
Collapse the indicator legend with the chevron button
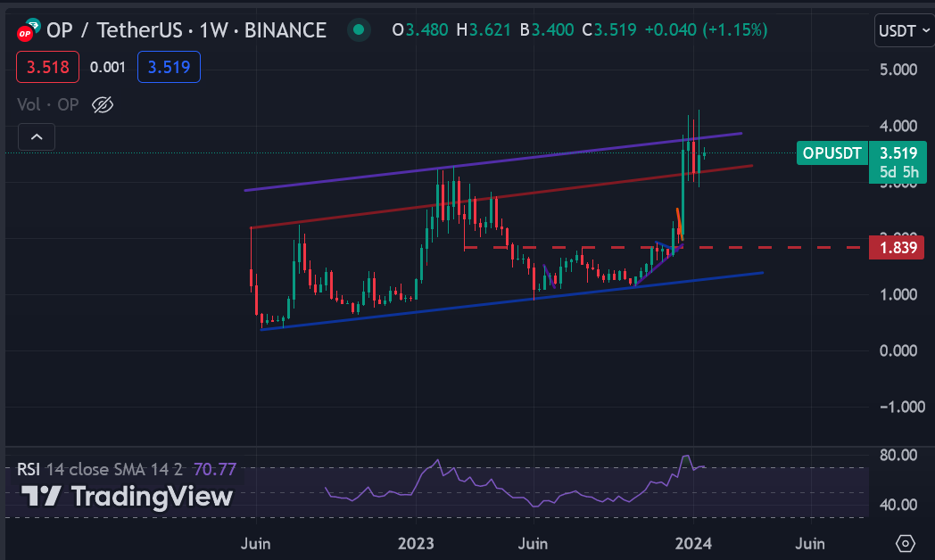point(37,137)
